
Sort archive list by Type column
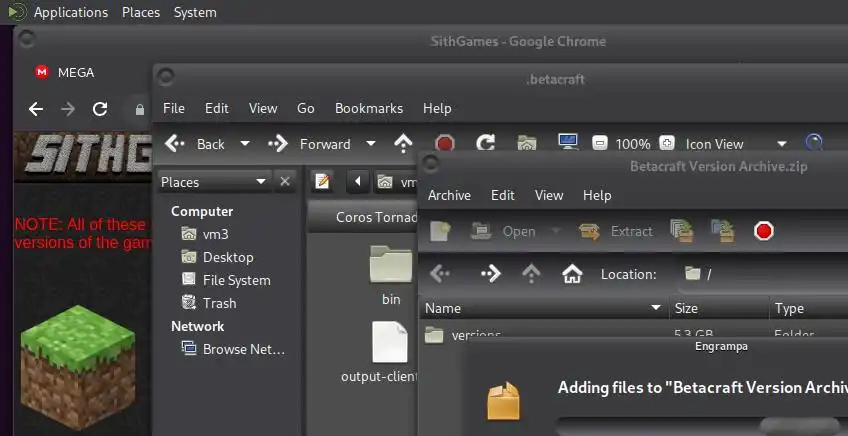[809, 308]
